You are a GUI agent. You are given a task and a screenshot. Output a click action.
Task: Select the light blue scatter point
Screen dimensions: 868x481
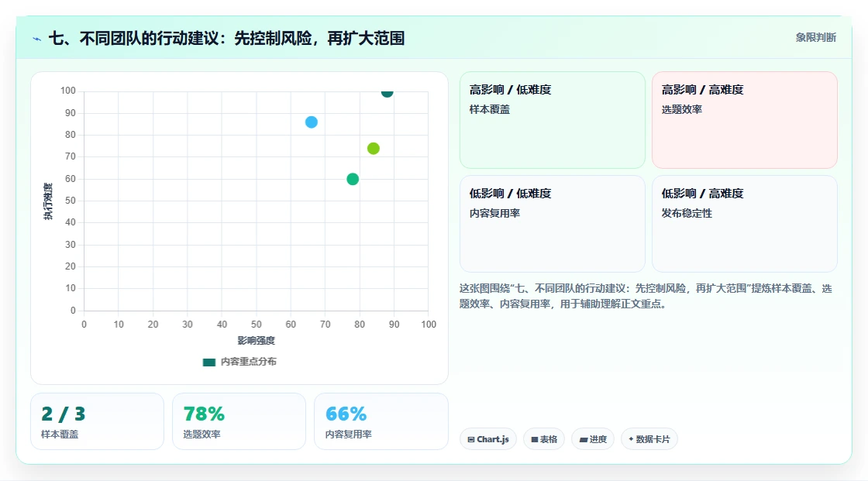311,122
